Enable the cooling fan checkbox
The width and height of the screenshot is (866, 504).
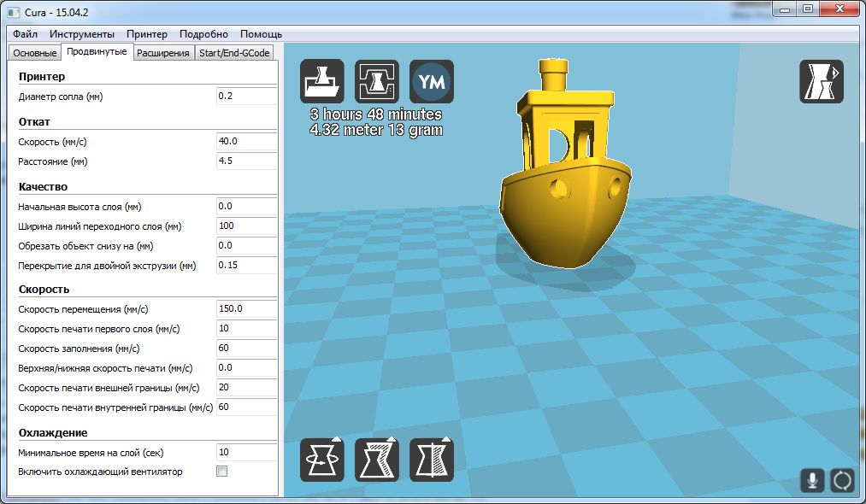(x=222, y=472)
